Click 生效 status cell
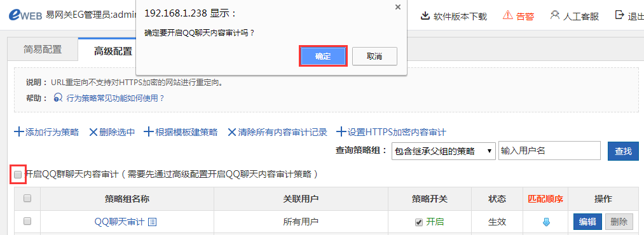This screenshot has height=235, width=644. pyautogui.click(x=497, y=222)
